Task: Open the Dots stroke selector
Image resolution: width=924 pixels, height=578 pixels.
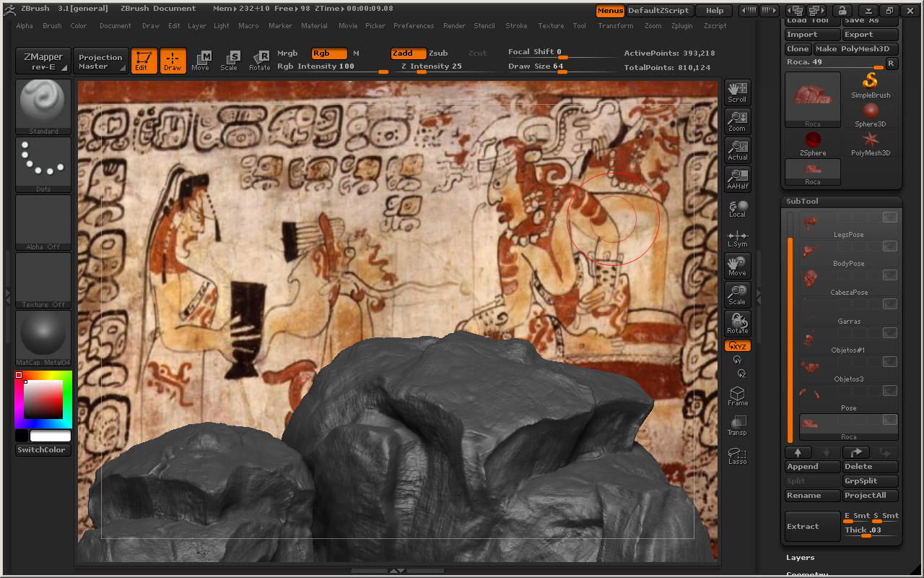Action: pos(43,165)
